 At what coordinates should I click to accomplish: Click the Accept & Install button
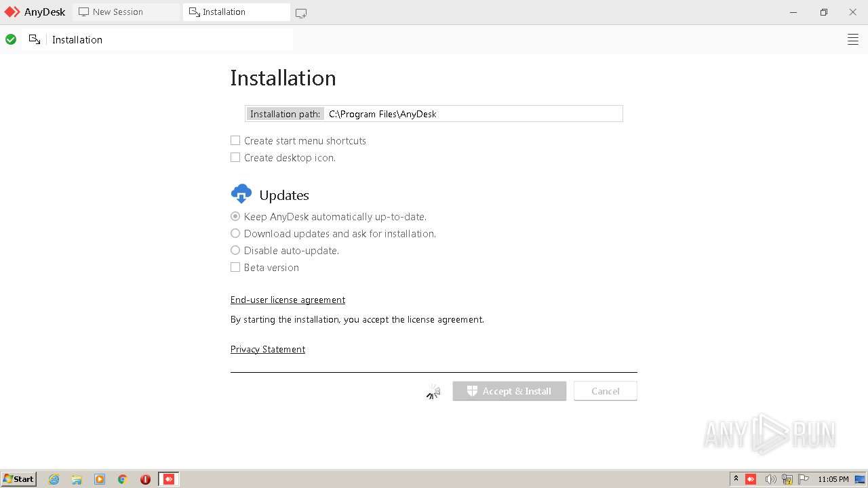click(509, 391)
